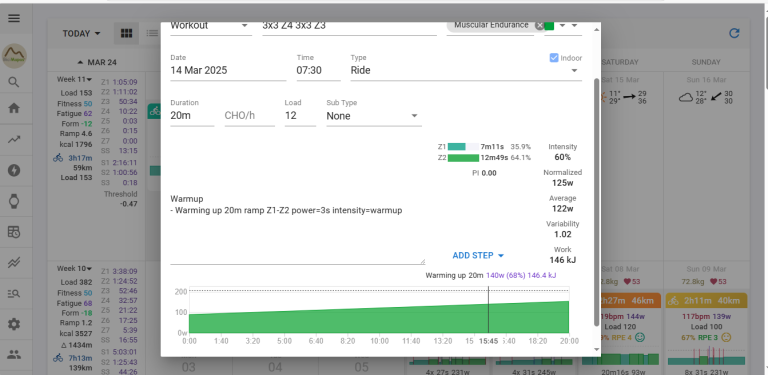Open the 2h11m 40km ride activity
The image size is (768, 375).
pyautogui.click(x=706, y=301)
